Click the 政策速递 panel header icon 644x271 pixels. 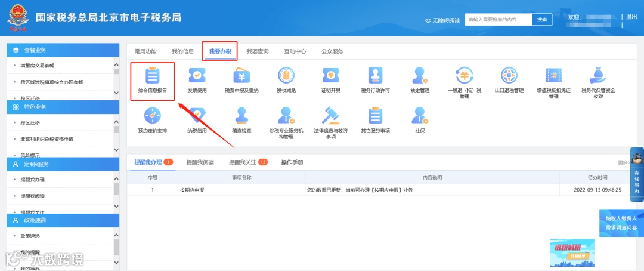pyautogui.click(x=16, y=220)
